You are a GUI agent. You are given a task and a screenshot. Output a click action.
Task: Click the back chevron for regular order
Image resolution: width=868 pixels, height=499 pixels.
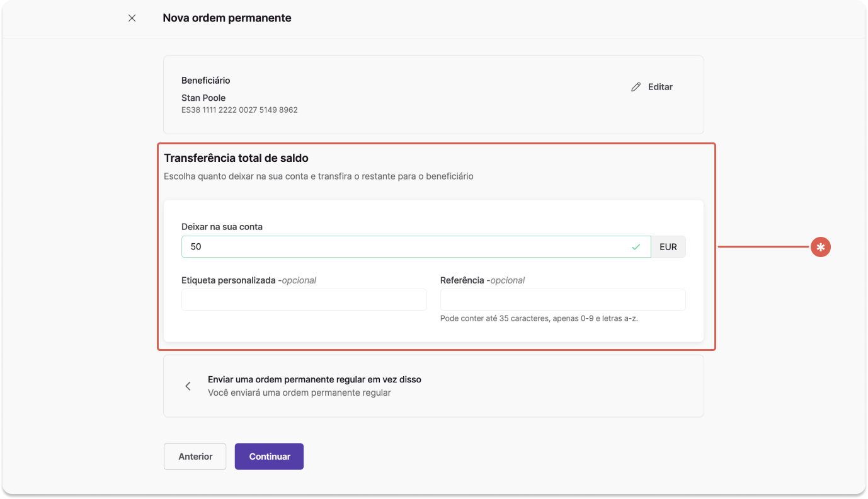tap(188, 386)
